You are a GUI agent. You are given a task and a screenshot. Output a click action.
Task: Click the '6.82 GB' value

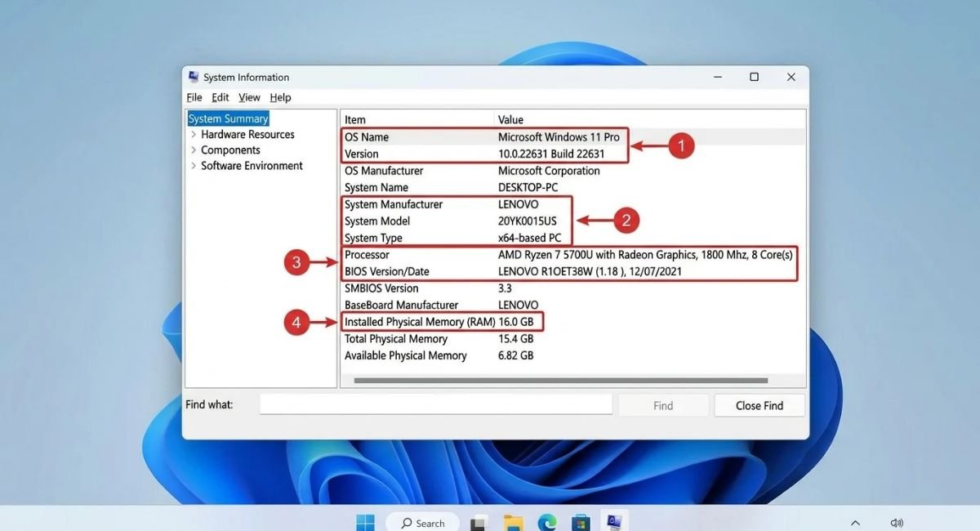515,355
